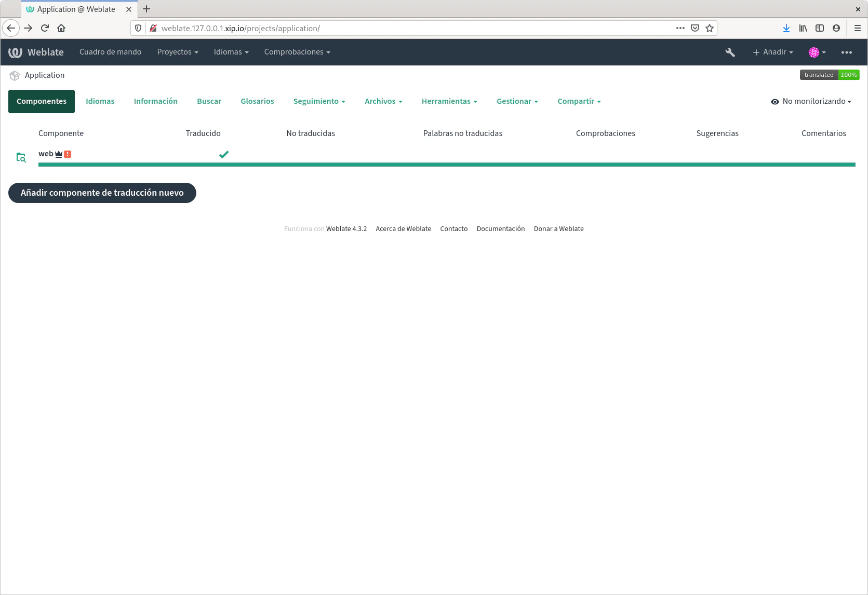Screen dimensions: 868x595
Task: Click Añadir componente de traducción nuevo button
Action: 102,193
